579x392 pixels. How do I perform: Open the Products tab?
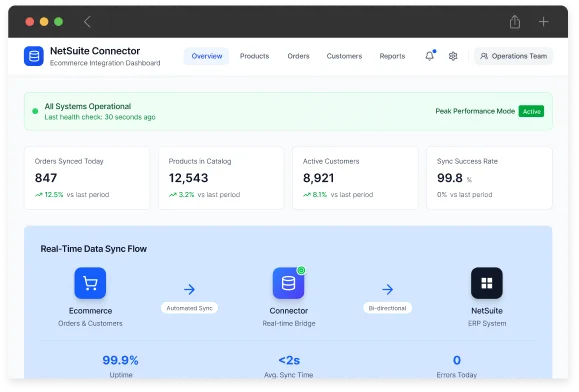click(x=254, y=56)
